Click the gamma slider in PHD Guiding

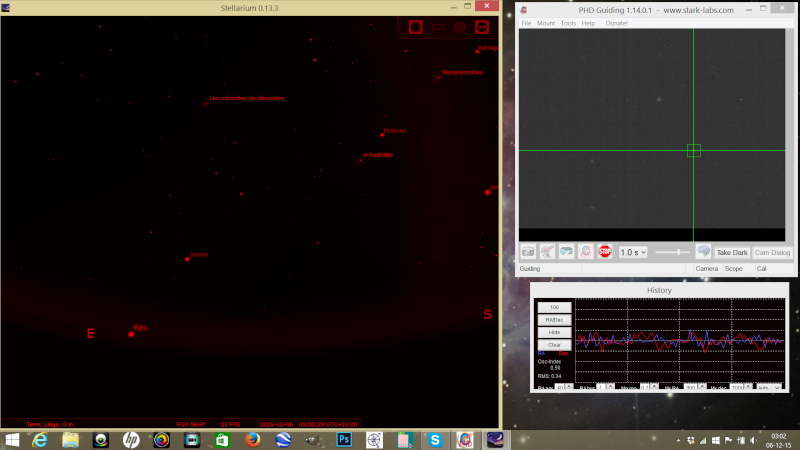(672, 252)
